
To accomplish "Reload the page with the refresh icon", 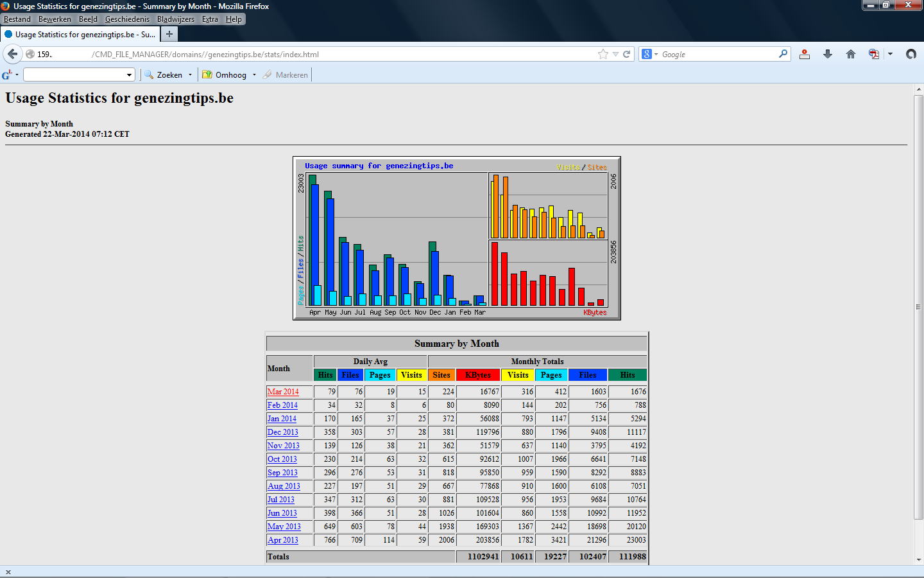I will pos(627,54).
